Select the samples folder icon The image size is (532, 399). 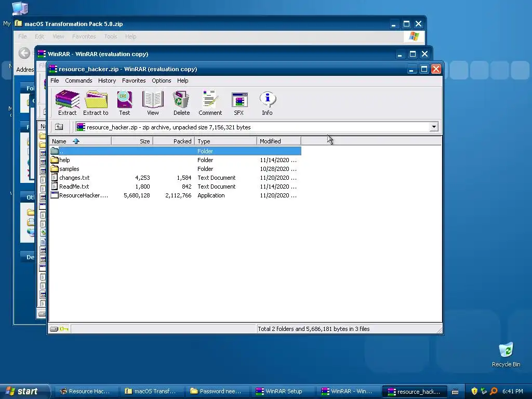[x=54, y=169]
